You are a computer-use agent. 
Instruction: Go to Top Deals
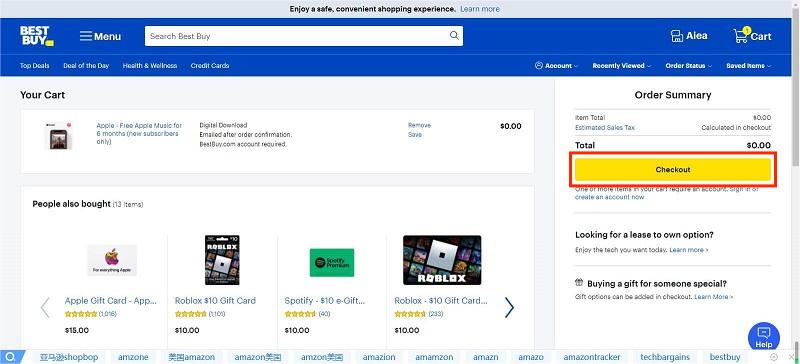pos(35,66)
